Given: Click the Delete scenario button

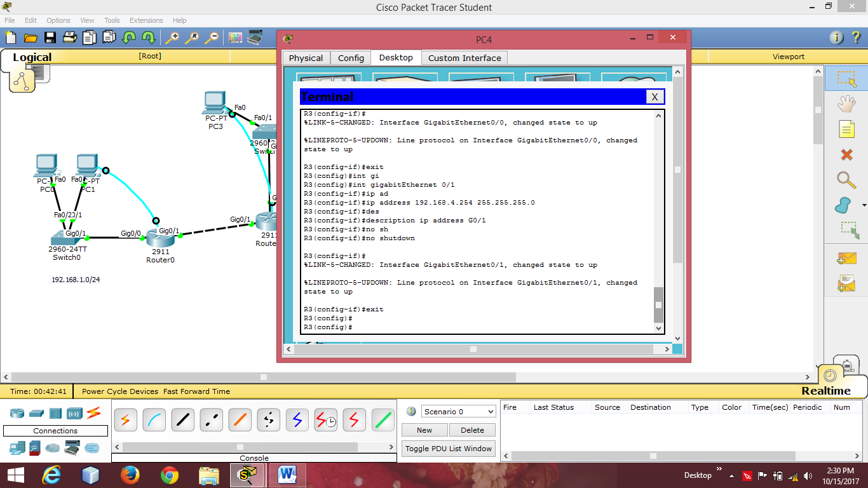Looking at the screenshot, I should tap(472, 430).
